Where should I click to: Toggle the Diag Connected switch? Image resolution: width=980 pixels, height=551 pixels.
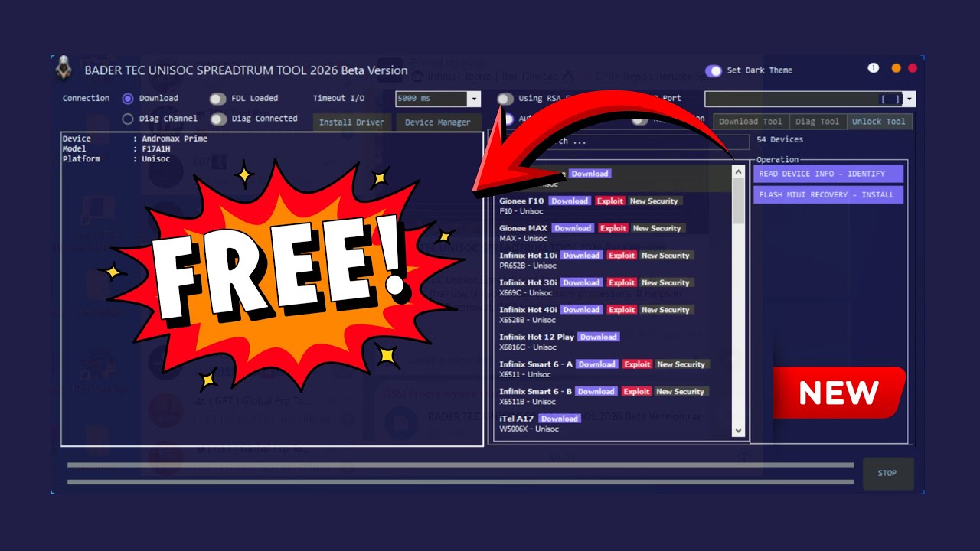(x=218, y=119)
